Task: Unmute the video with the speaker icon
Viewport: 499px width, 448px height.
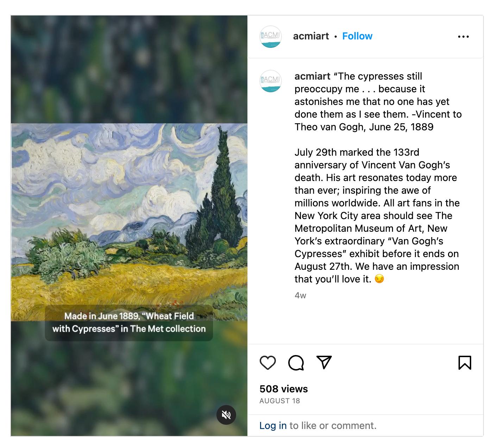Action: point(226,415)
